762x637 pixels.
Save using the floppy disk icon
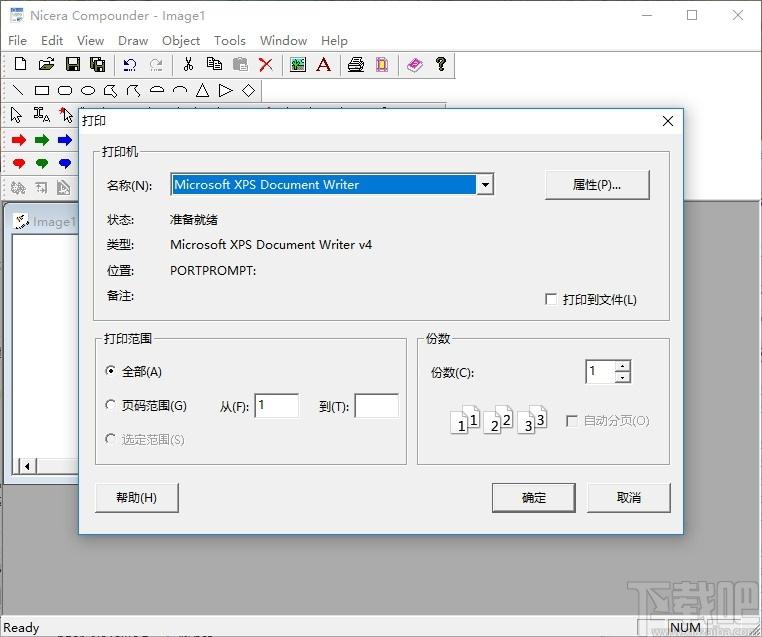[73, 64]
